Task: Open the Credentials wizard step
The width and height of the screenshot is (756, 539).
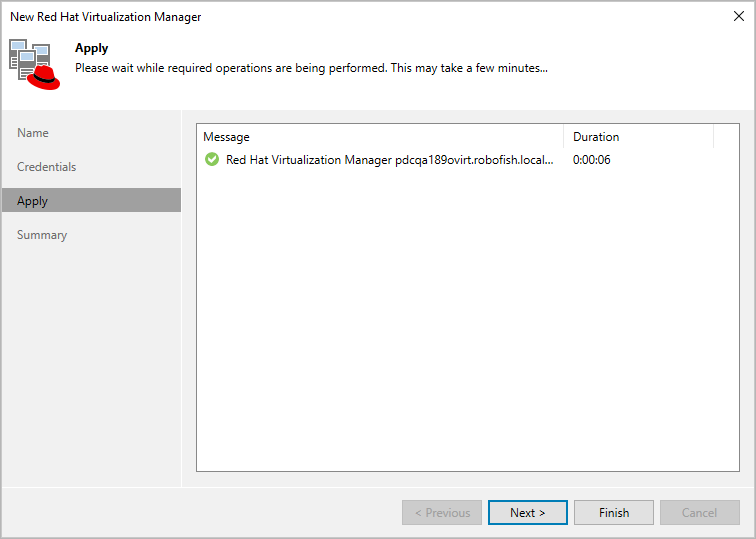Action: click(47, 167)
